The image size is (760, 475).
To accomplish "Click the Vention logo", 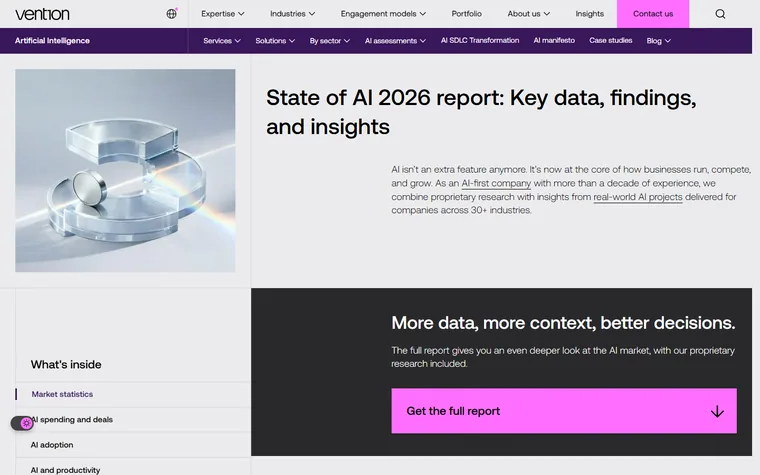I will (x=42, y=14).
